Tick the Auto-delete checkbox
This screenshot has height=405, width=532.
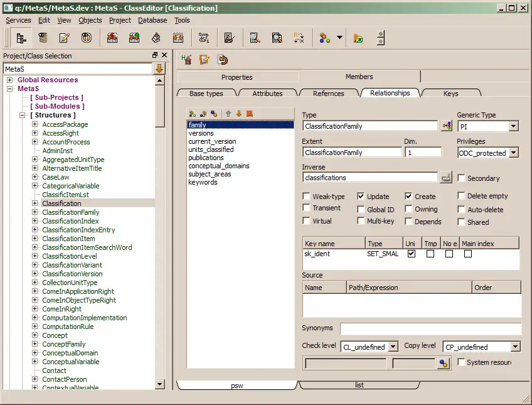point(462,209)
